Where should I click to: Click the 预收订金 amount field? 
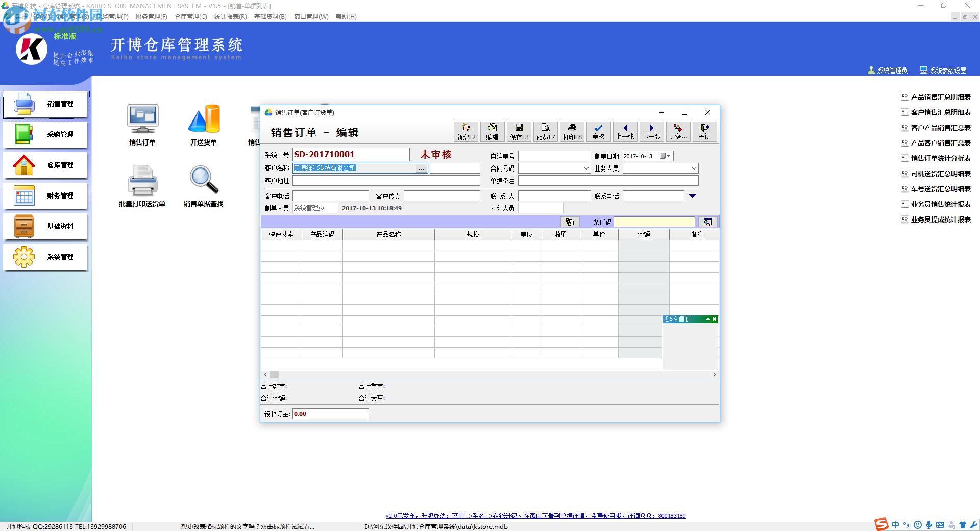pyautogui.click(x=330, y=414)
